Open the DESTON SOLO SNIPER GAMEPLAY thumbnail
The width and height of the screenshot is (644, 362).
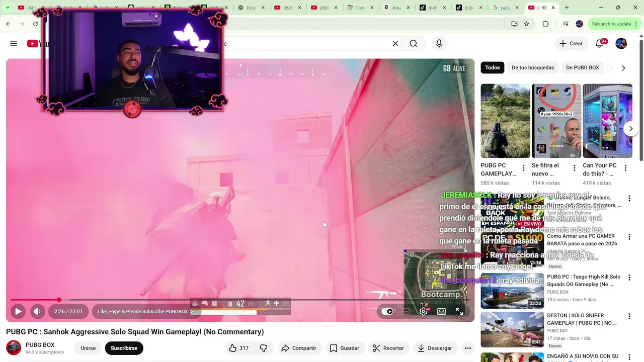point(512,329)
